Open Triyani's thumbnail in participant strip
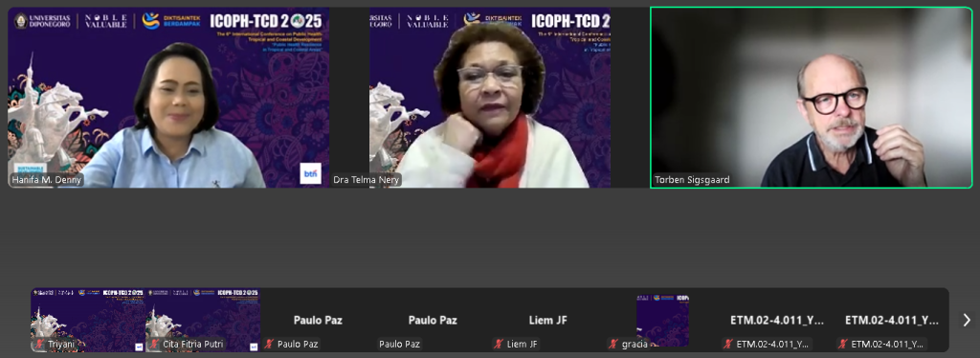Screen dimensions: 980x358 click(x=88, y=320)
